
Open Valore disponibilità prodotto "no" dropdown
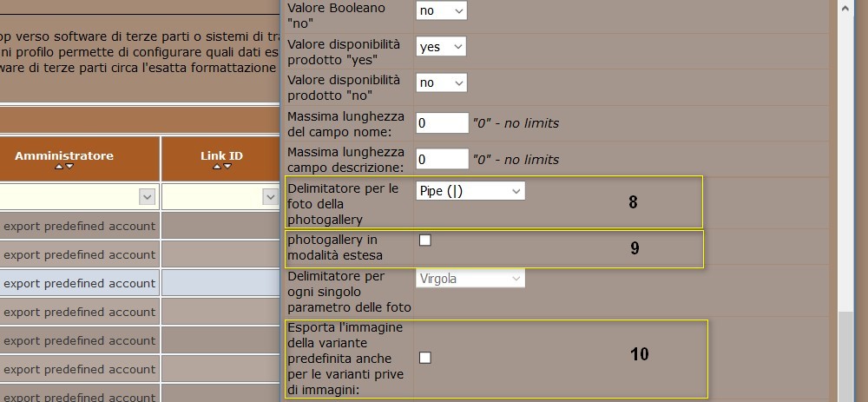pos(441,82)
